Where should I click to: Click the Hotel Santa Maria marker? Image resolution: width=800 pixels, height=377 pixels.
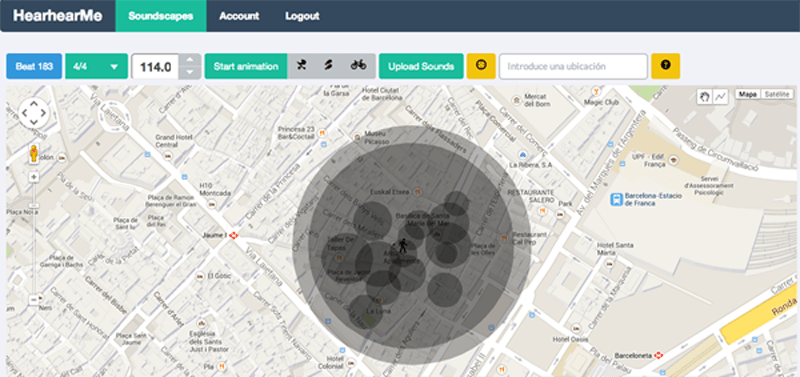(x=609, y=264)
